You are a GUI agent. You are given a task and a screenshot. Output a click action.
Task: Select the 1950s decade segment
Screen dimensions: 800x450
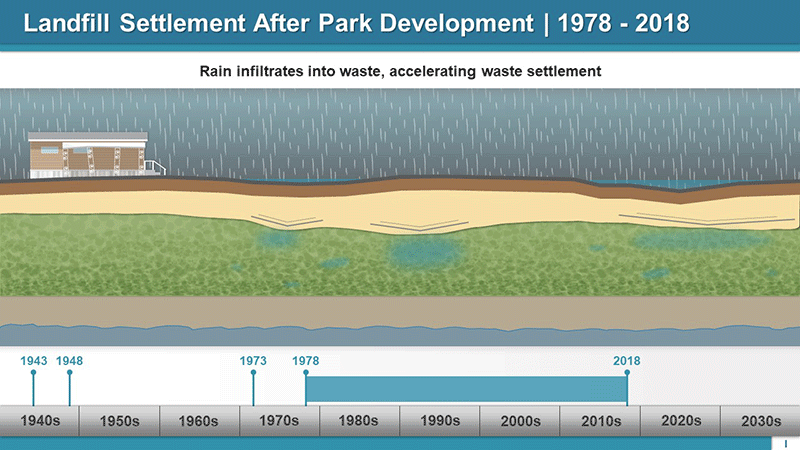coord(120,421)
